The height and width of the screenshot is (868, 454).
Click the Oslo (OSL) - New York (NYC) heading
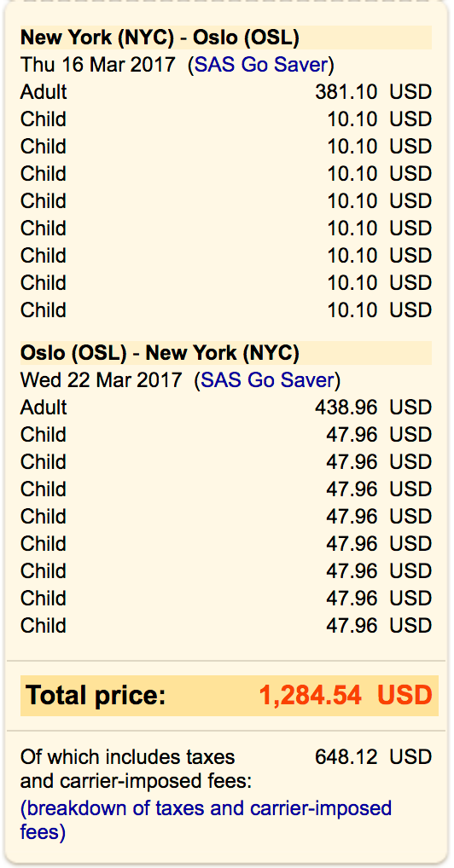(160, 353)
